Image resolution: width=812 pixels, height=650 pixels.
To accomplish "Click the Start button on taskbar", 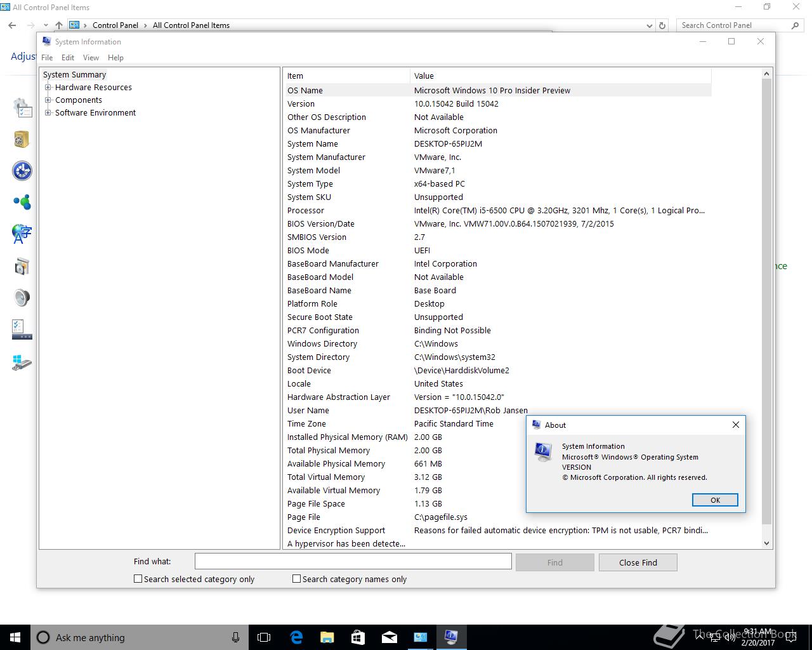I will coord(15,637).
